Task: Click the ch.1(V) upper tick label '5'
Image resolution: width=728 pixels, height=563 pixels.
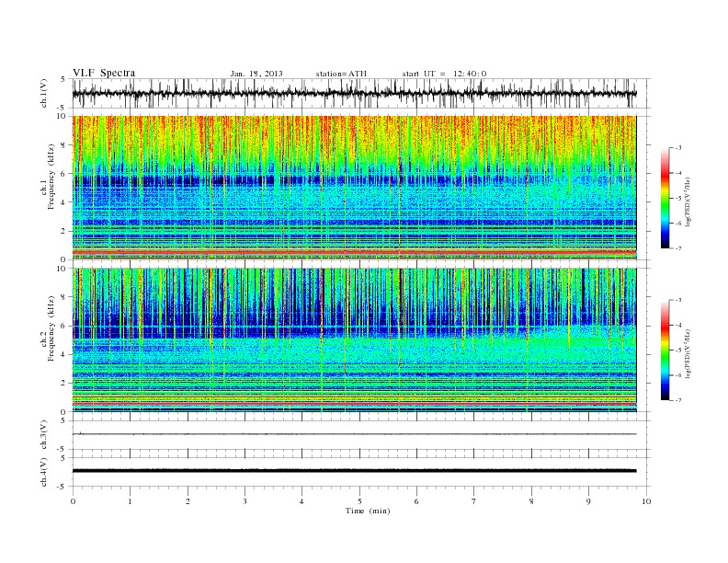Action: pos(63,79)
